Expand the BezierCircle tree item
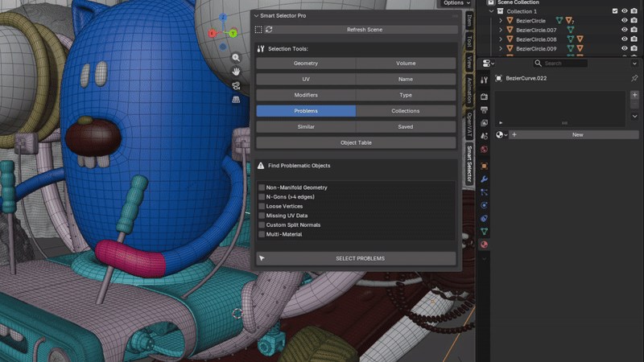This screenshot has width=644, height=362. point(501,21)
